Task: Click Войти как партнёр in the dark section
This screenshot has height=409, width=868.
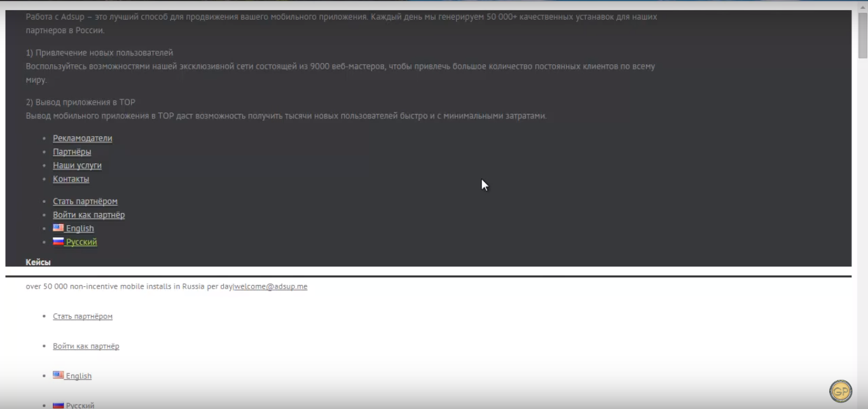Action: pyautogui.click(x=88, y=215)
